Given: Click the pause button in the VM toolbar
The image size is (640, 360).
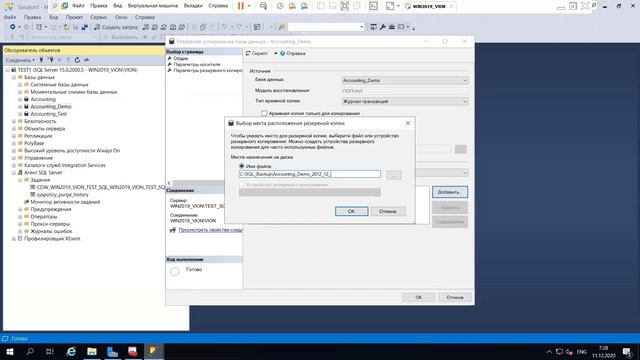Looking at the screenshot, I should click(x=241, y=6).
